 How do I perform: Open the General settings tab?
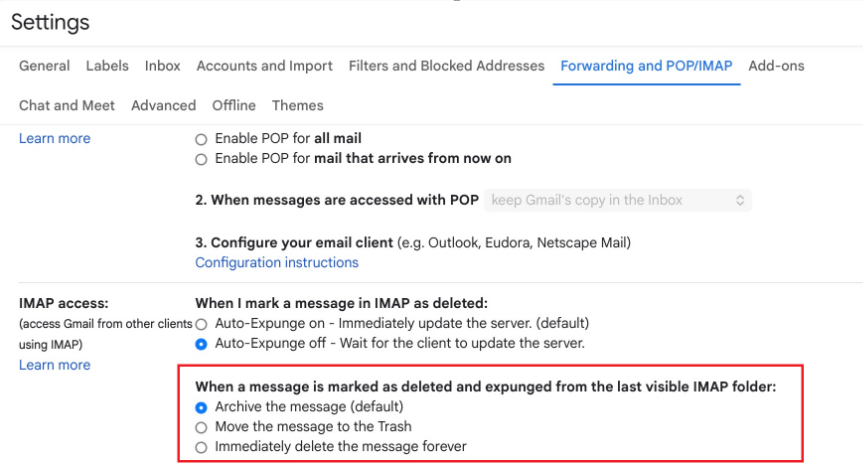[x=44, y=66]
